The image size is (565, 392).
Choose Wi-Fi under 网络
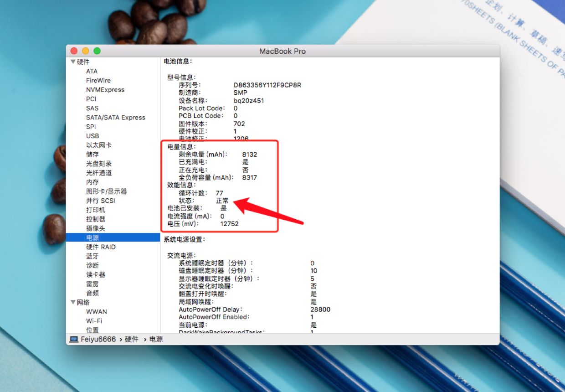pos(94,321)
